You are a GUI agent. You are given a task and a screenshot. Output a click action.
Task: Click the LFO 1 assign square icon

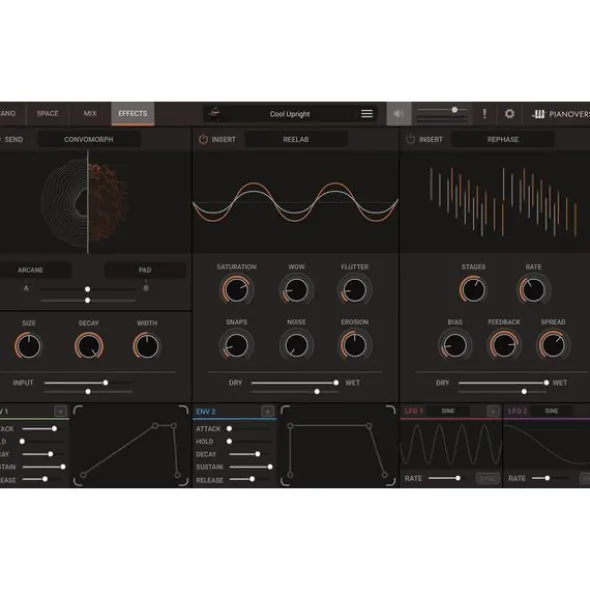click(x=493, y=411)
